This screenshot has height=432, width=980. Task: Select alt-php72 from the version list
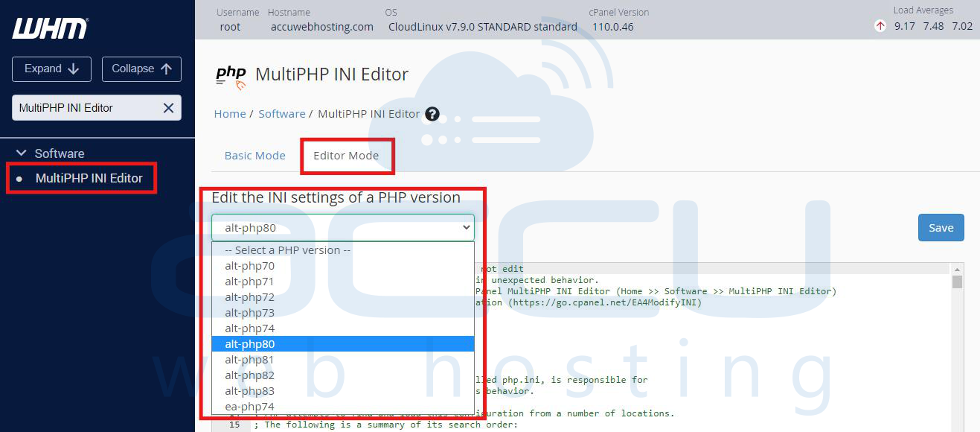(x=343, y=297)
